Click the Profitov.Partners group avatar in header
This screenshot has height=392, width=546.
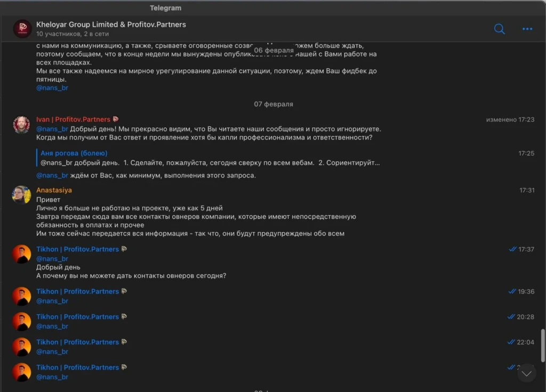coord(22,29)
